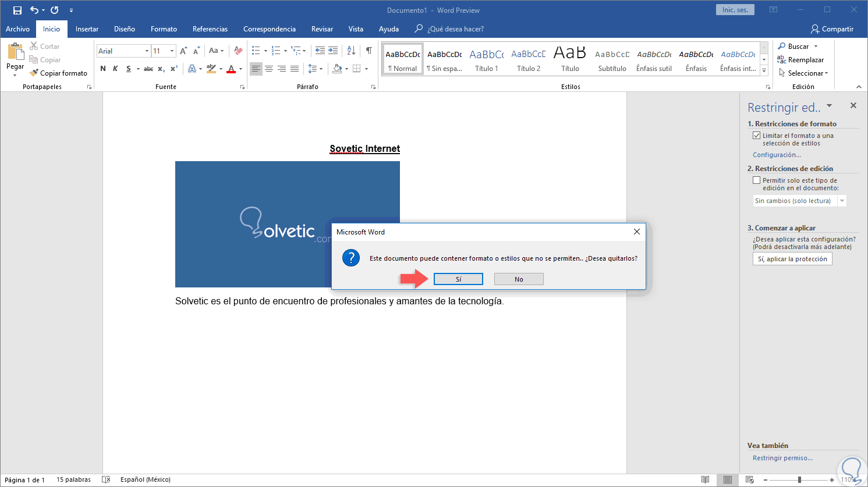The image size is (868, 487).
Task: Show paragraph marks pilcrow icon
Action: 369,51
